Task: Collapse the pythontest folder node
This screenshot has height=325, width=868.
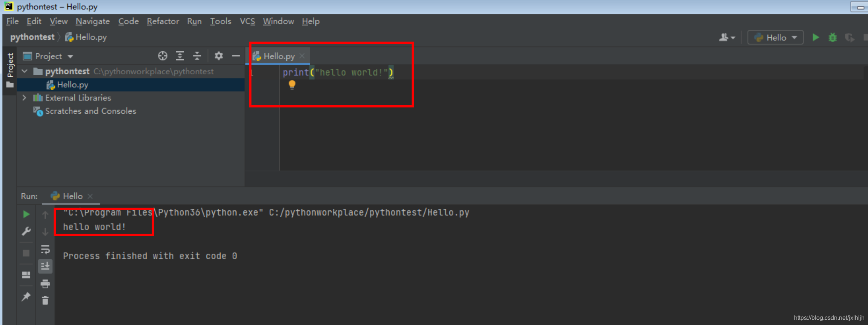Action: 25,71
